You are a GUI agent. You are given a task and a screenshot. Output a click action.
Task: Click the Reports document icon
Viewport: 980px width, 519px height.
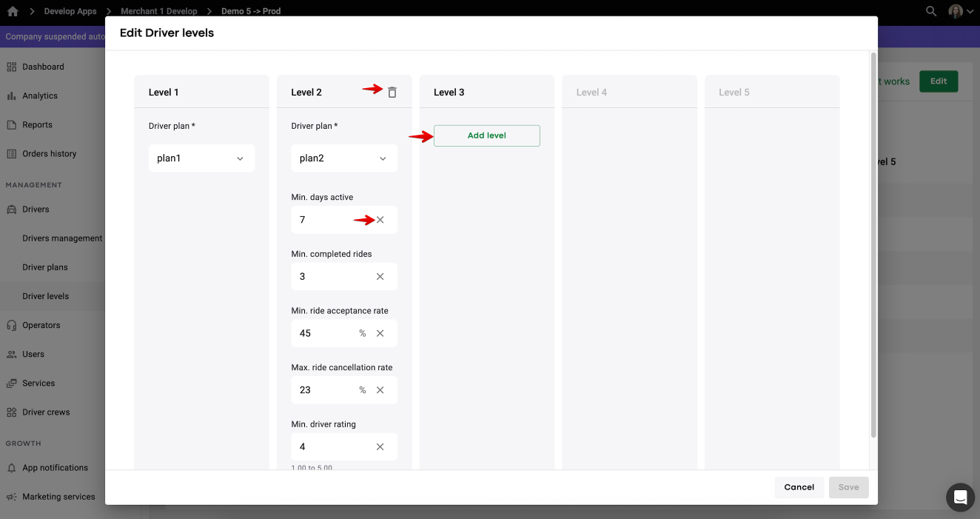tap(11, 125)
